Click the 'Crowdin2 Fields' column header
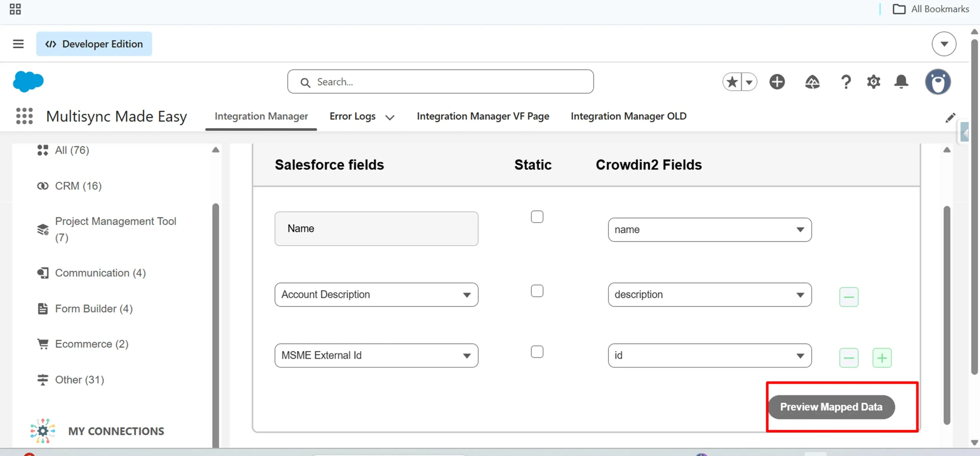The width and height of the screenshot is (980, 456). pyautogui.click(x=648, y=165)
